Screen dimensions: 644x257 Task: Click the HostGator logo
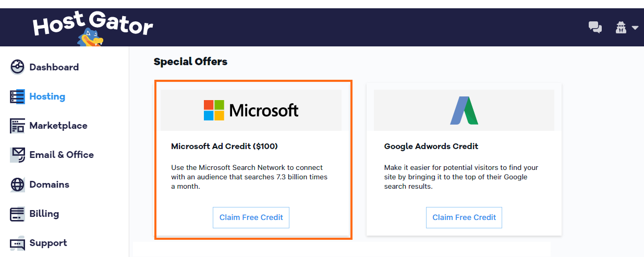click(x=93, y=29)
